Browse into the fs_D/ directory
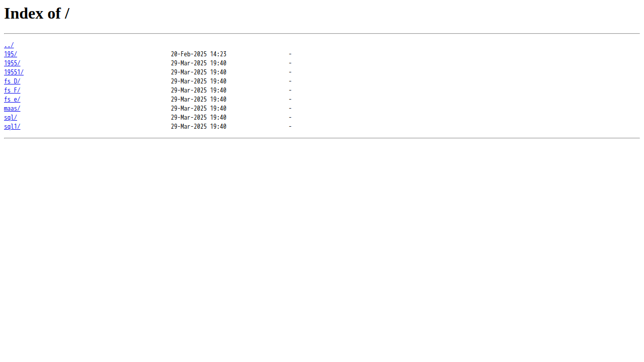The height and width of the screenshot is (362, 644). coord(12,81)
